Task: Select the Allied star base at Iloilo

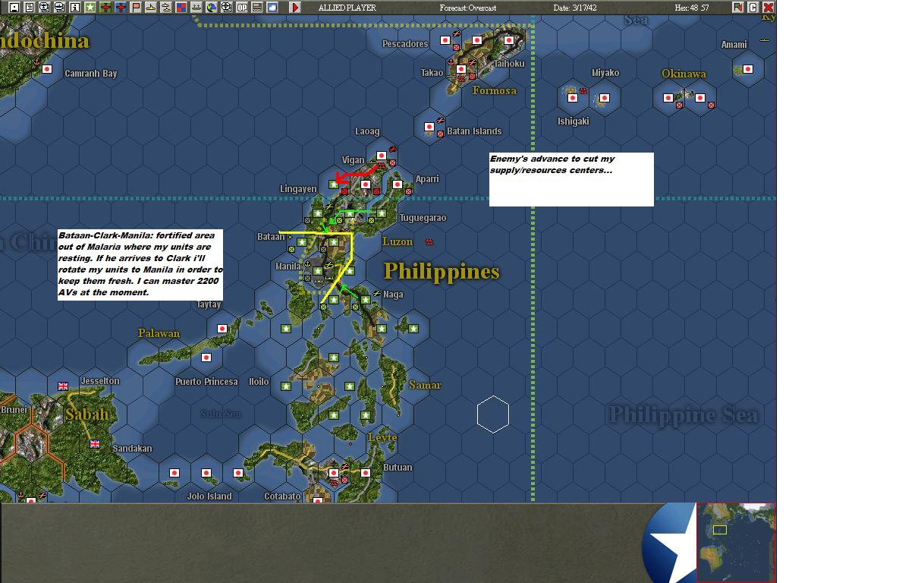Action: (x=286, y=386)
